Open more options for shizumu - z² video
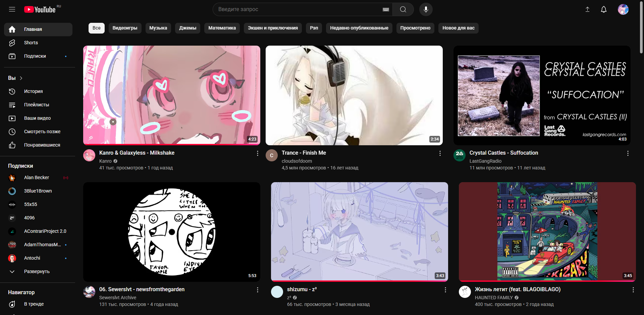 pos(445,290)
